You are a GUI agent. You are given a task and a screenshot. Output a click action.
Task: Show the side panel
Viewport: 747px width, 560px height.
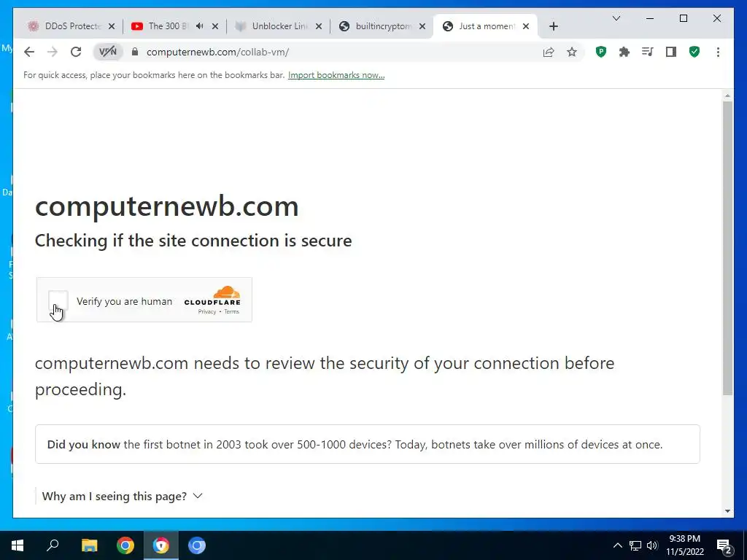(671, 52)
